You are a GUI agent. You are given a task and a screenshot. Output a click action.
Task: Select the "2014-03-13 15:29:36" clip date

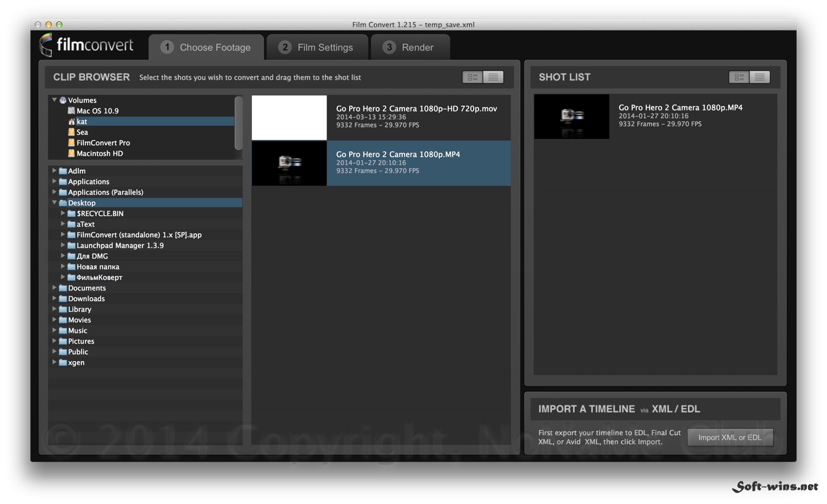click(x=371, y=117)
